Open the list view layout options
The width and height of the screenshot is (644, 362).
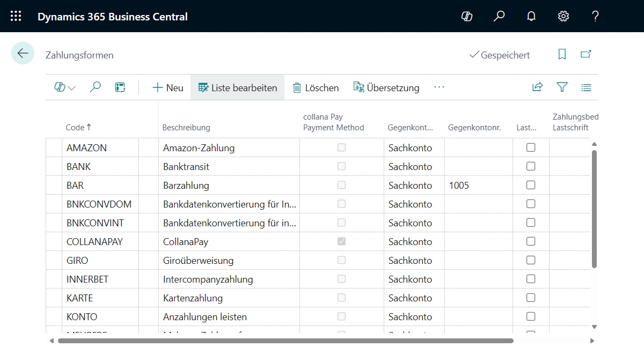click(586, 87)
